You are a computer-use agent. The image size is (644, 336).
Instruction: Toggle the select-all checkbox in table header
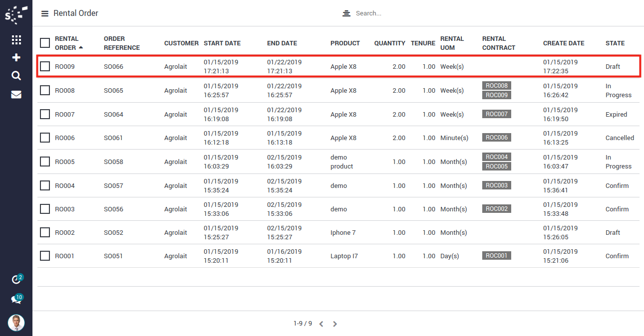pyautogui.click(x=45, y=43)
